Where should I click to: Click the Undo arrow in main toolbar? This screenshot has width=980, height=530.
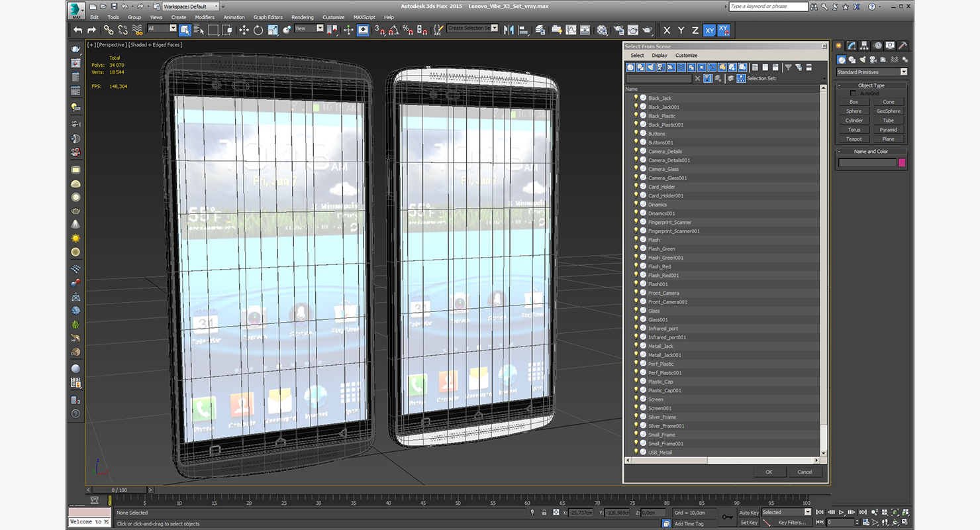pos(77,30)
